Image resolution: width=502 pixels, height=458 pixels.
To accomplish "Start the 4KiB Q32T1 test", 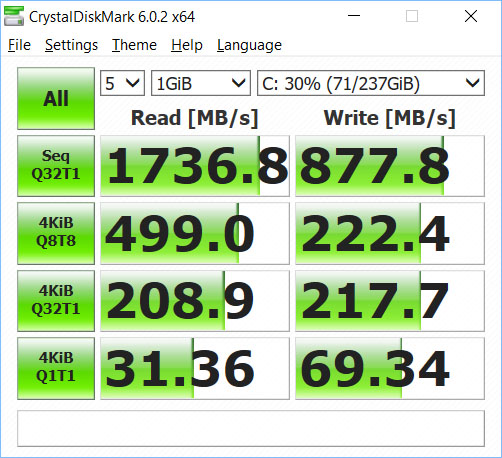I will 56,301.
